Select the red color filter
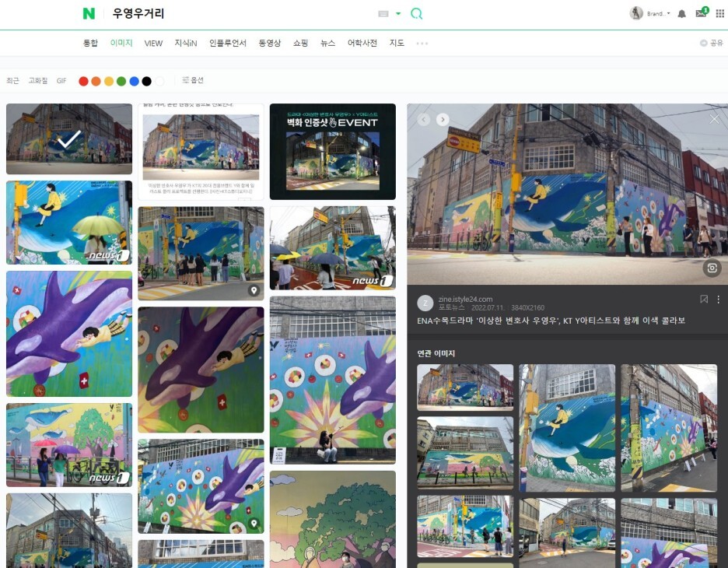 pyautogui.click(x=83, y=81)
